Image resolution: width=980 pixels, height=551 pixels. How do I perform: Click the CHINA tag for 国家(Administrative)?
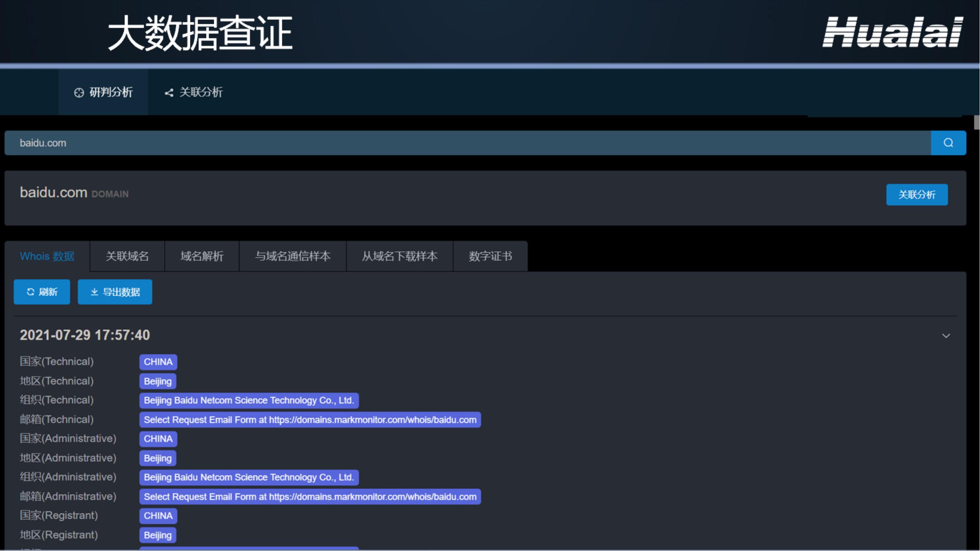(158, 439)
